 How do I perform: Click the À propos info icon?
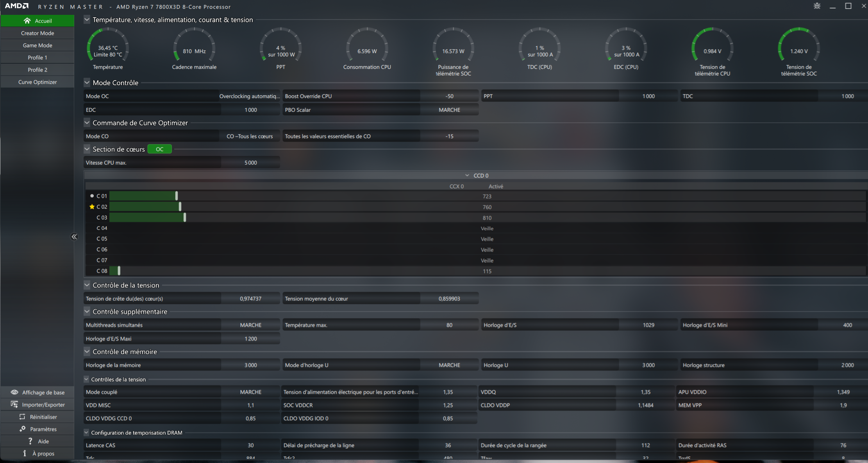(x=25, y=453)
